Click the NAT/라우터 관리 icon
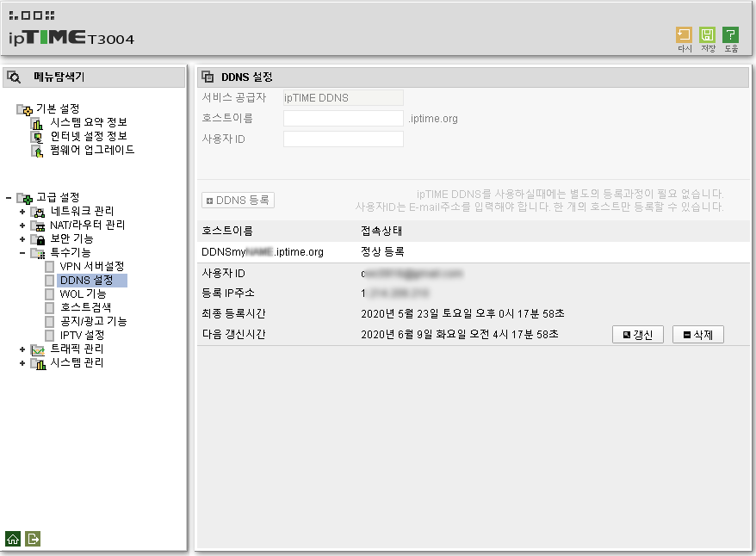Image resolution: width=756 pixels, height=556 pixels. pyautogui.click(x=38, y=226)
